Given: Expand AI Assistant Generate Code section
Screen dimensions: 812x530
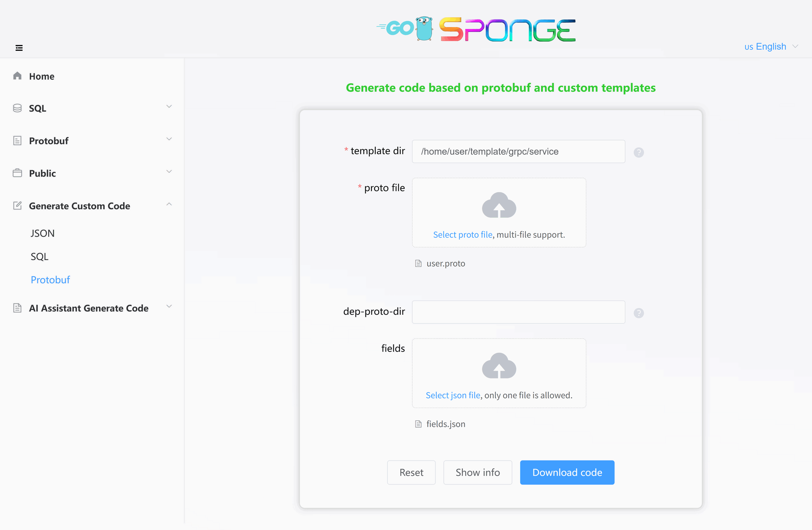Looking at the screenshot, I should click(x=92, y=308).
